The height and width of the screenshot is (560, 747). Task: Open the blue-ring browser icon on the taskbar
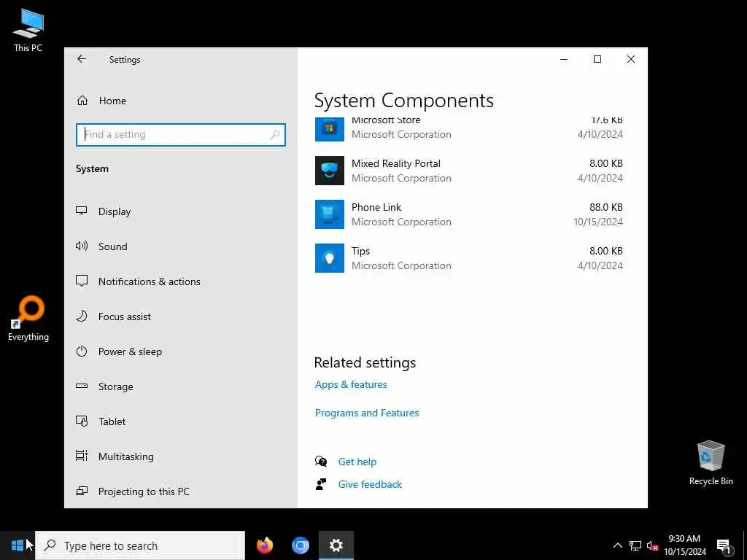(x=300, y=545)
